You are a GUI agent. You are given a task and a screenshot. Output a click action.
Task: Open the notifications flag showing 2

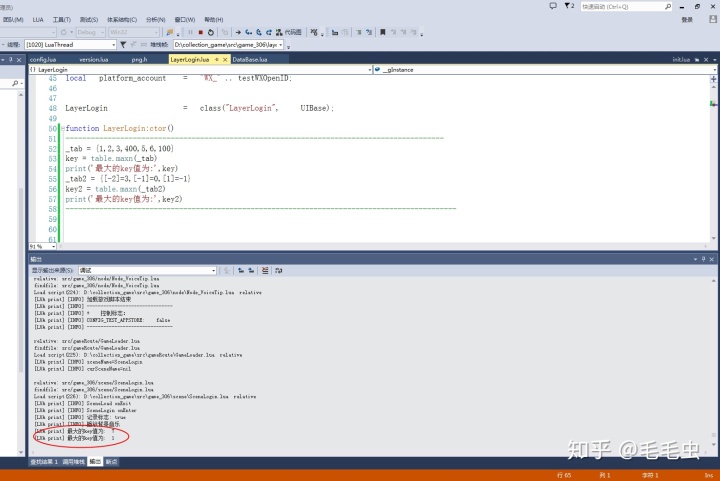[x=569, y=6]
